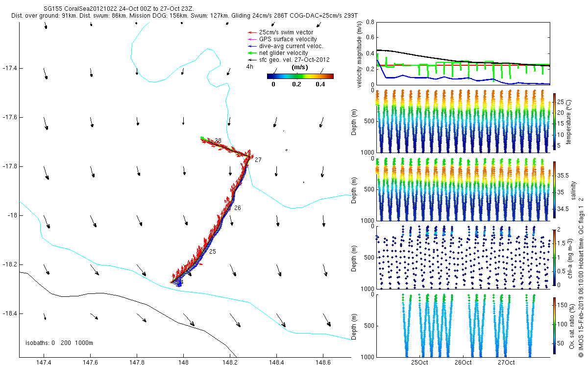Image resolution: width=588 pixels, height=368 pixels.
Task: Click the day marker '28' on the glider track
Action: tap(218, 140)
